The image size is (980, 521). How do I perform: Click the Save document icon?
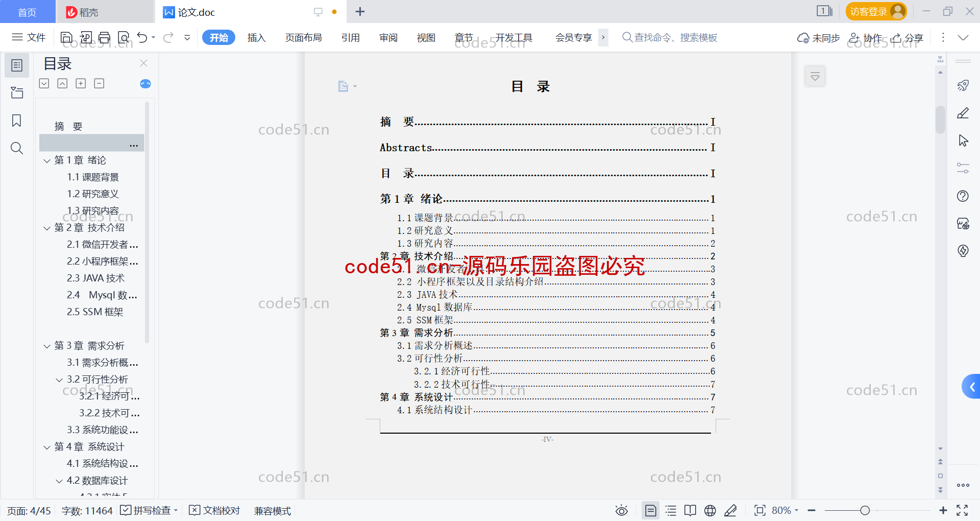click(66, 37)
